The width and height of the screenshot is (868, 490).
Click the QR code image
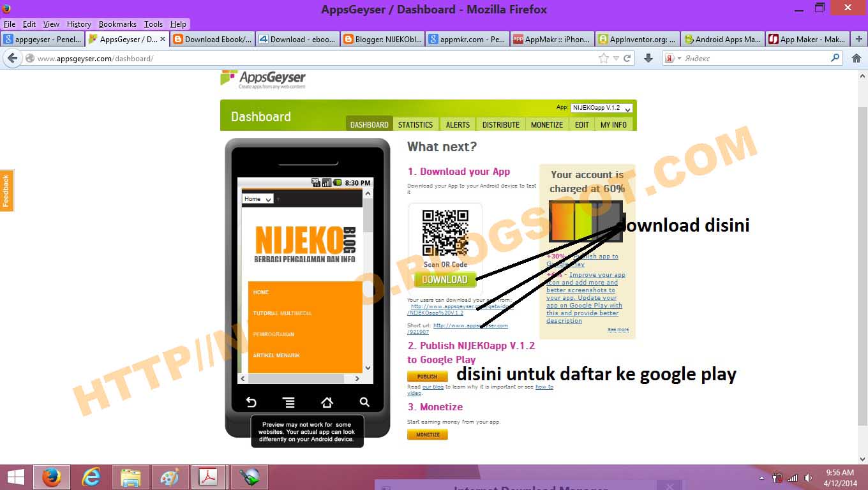(x=445, y=234)
